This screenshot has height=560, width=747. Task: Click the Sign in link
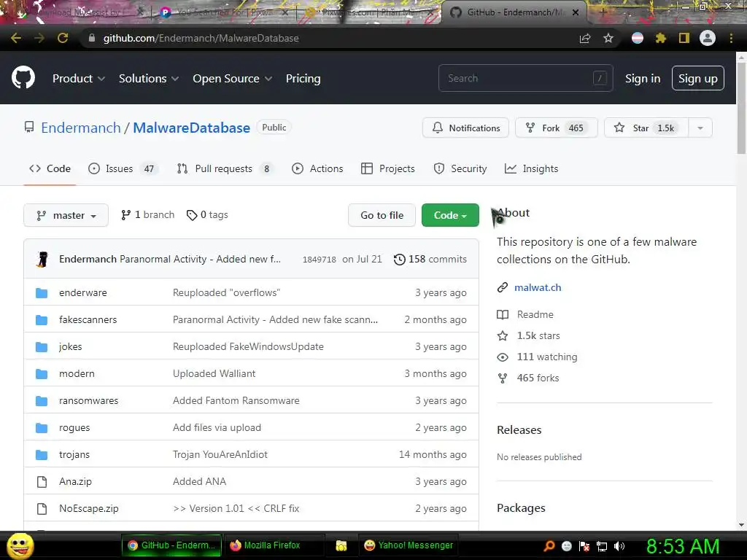[x=643, y=79]
